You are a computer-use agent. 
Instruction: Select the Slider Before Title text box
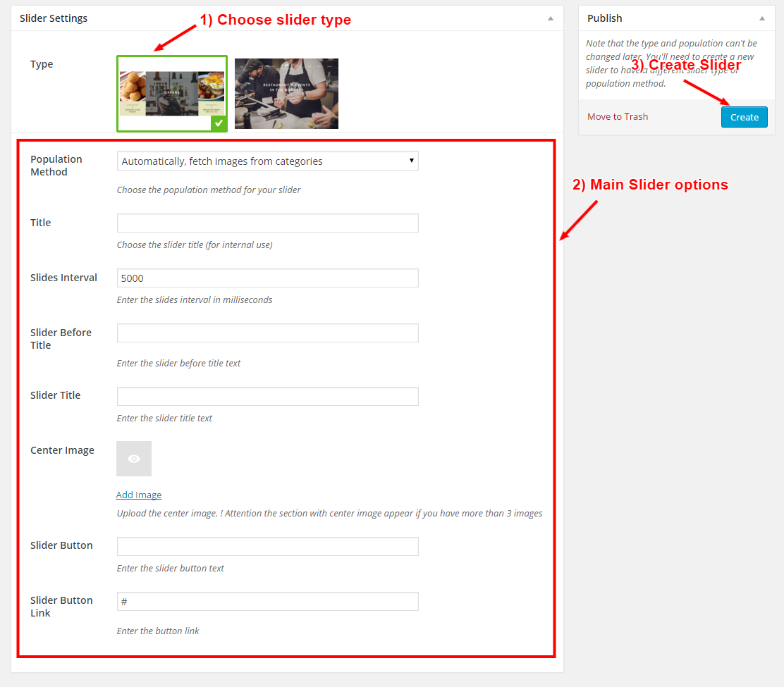pyautogui.click(x=267, y=333)
